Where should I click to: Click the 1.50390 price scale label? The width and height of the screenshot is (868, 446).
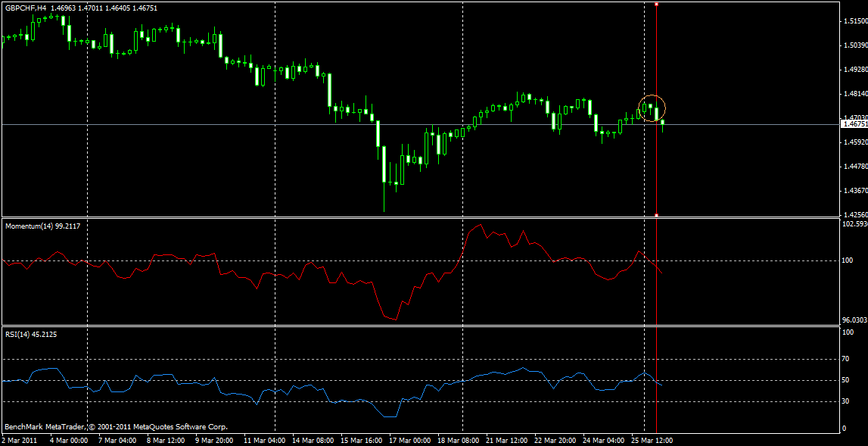pos(857,45)
